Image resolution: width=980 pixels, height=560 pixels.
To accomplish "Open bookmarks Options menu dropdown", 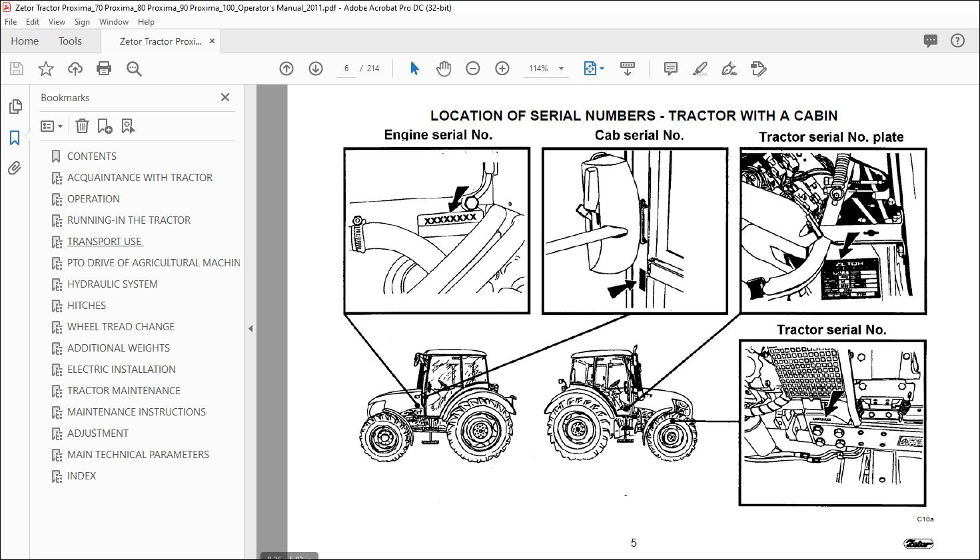I will [51, 126].
